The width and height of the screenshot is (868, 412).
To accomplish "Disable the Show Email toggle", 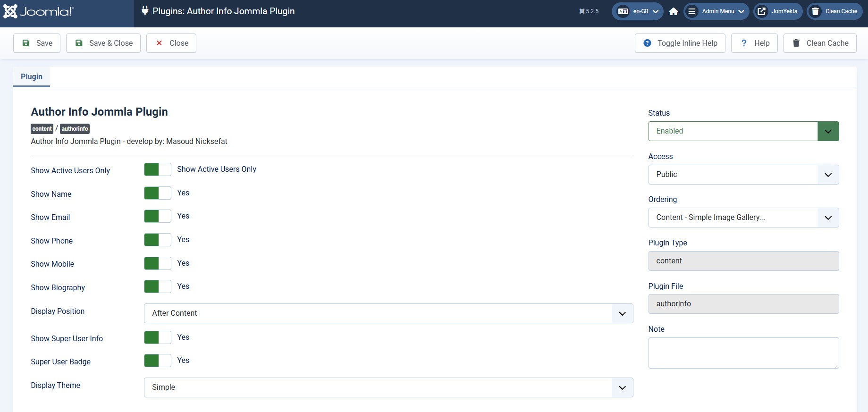I will (158, 216).
